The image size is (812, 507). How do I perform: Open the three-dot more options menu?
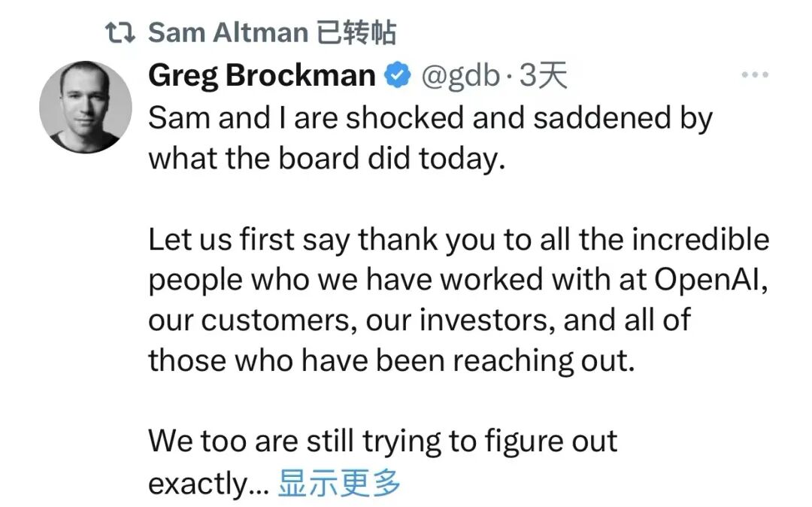click(x=755, y=75)
